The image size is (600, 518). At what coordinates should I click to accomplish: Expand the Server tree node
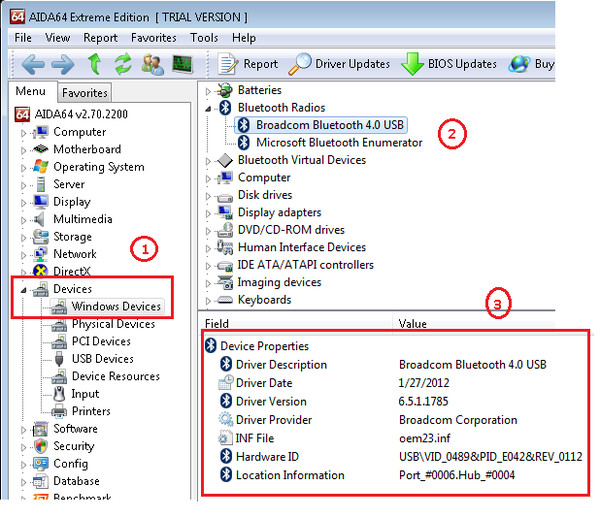coord(23,186)
